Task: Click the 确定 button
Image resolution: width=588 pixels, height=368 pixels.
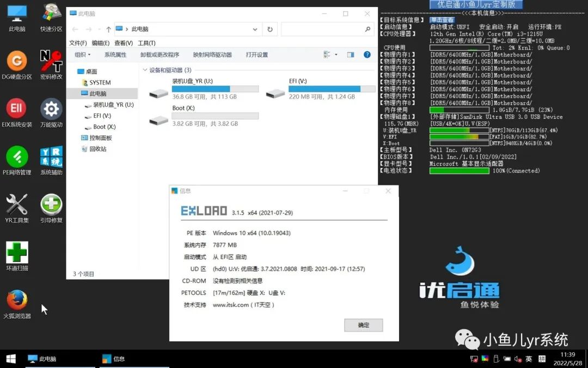Action: pyautogui.click(x=363, y=325)
